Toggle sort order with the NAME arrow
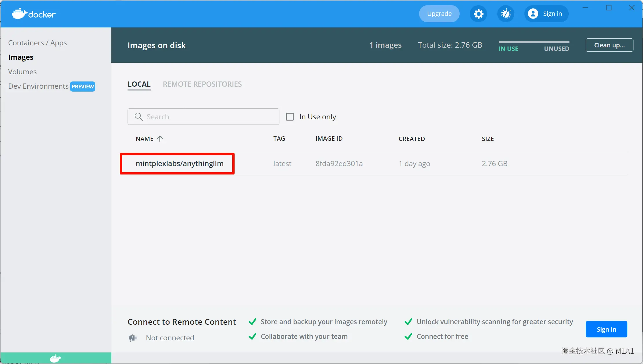643x364 pixels. (160, 139)
